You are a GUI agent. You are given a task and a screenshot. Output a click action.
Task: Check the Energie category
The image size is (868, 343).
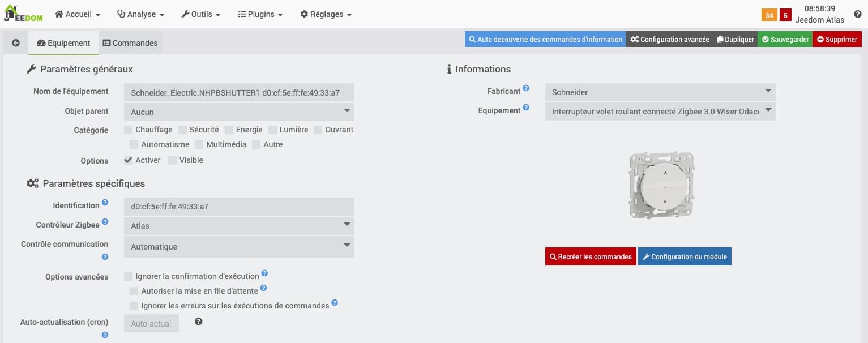[x=229, y=130]
